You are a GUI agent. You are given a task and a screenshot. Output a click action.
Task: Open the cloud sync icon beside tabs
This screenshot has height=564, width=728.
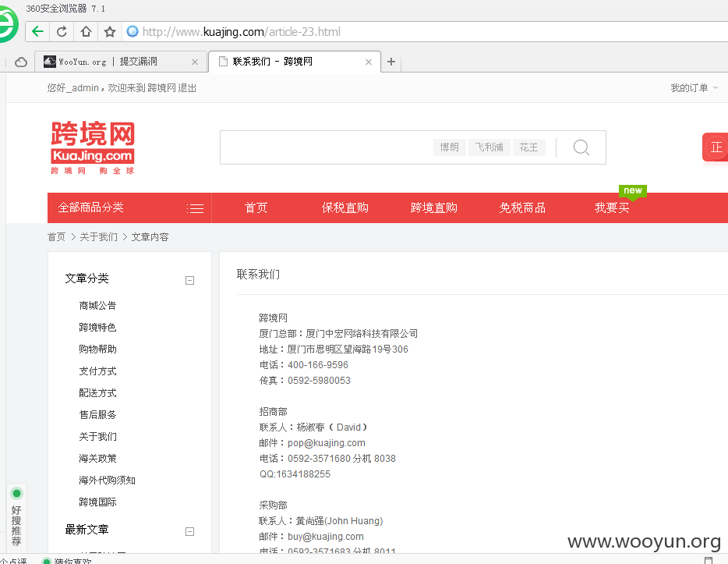21,62
